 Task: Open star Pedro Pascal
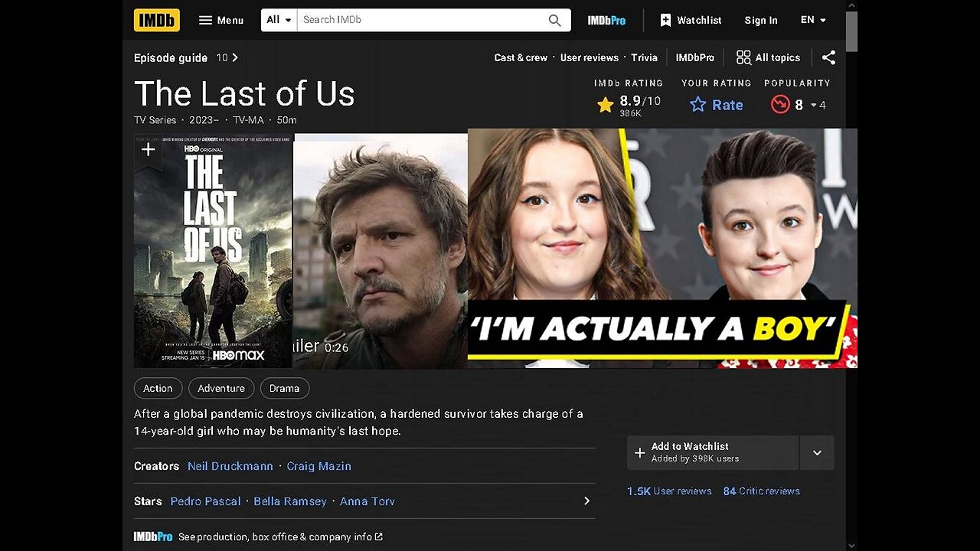pos(205,501)
